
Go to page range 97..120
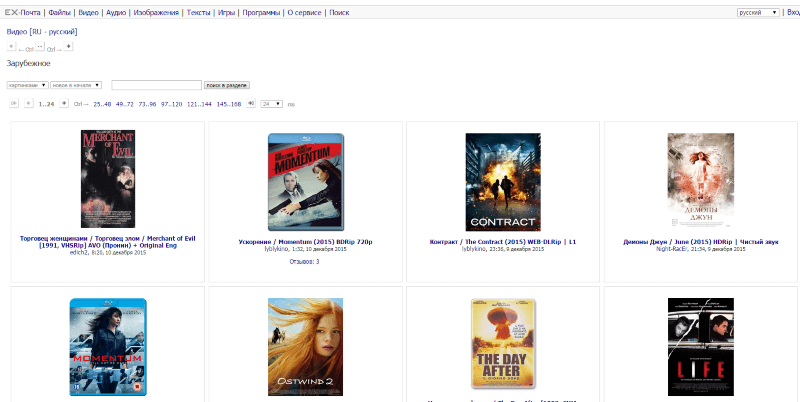[x=171, y=104]
